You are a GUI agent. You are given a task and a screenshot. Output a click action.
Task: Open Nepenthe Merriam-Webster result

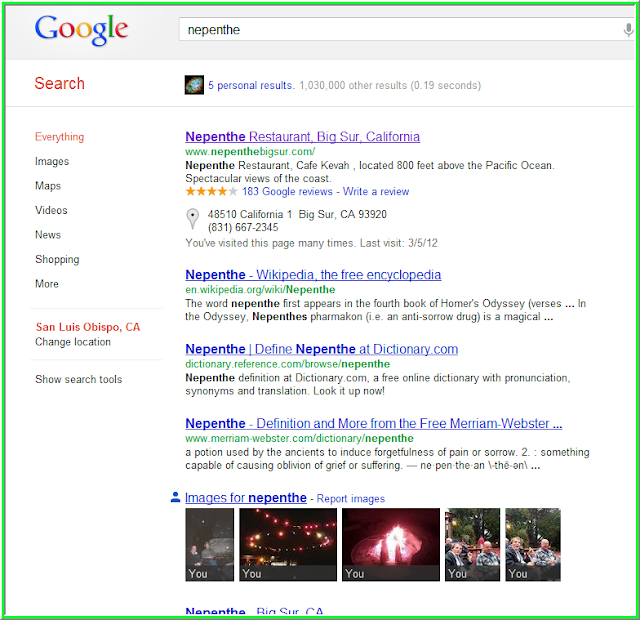point(373,423)
